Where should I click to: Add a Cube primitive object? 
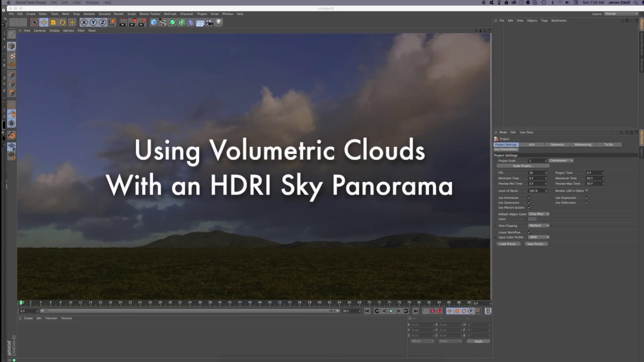pos(153,22)
